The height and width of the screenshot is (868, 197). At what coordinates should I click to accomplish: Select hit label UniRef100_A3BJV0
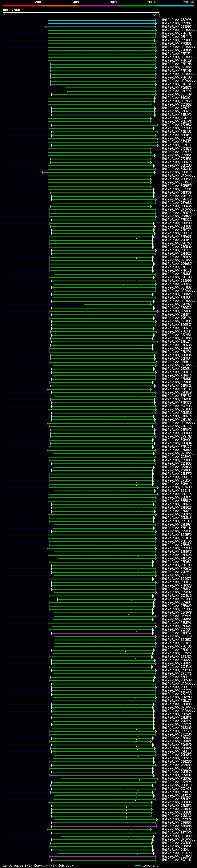click(177, 115)
